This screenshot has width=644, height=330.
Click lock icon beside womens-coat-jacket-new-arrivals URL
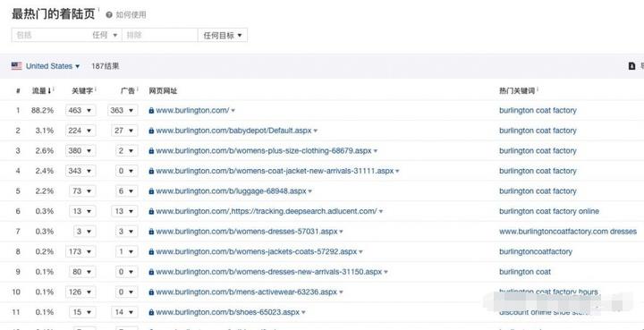(151, 171)
